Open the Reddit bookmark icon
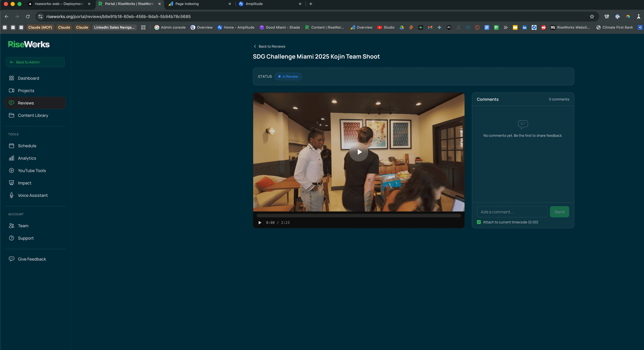 (543, 27)
